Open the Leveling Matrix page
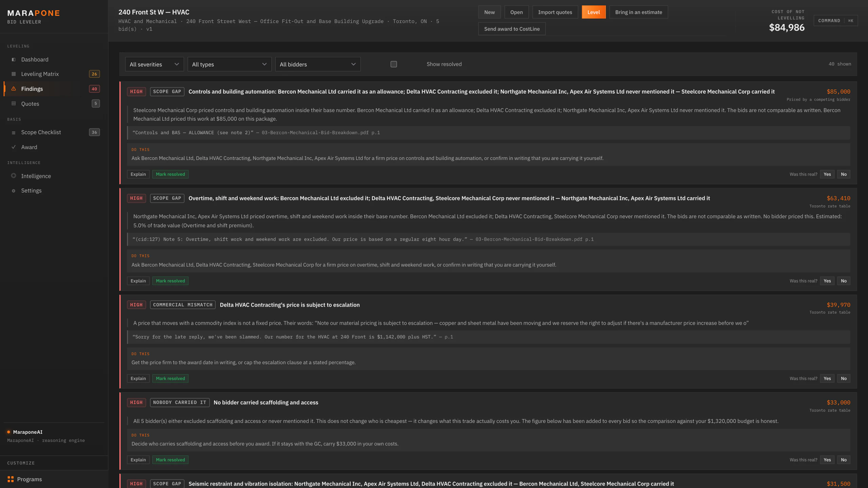 54,74
